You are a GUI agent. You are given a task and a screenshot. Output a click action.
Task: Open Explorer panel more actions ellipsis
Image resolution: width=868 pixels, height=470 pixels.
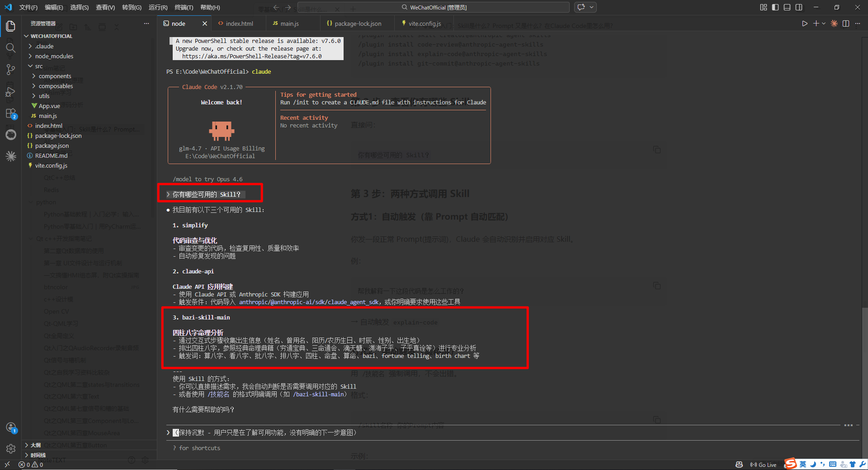pos(146,23)
